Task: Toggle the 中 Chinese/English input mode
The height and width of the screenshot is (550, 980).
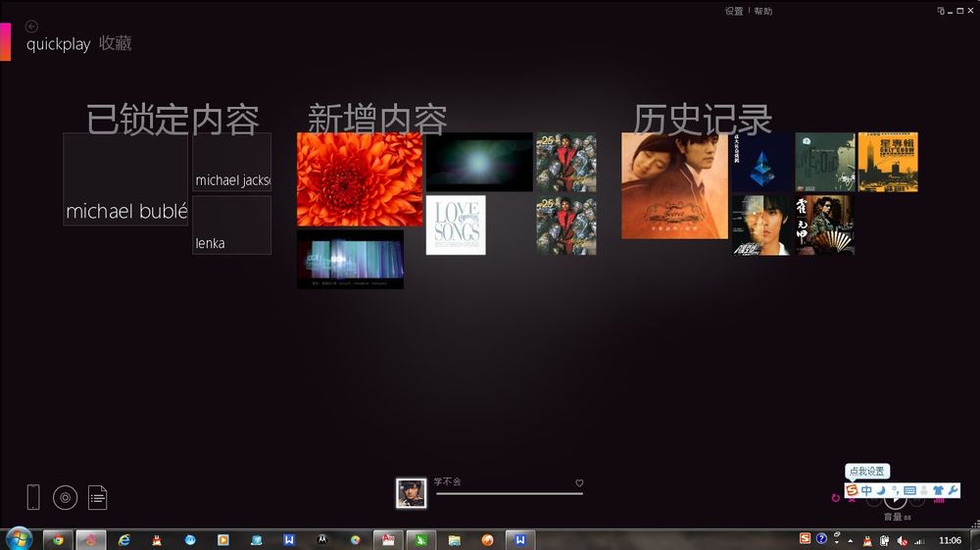Action: tap(866, 490)
